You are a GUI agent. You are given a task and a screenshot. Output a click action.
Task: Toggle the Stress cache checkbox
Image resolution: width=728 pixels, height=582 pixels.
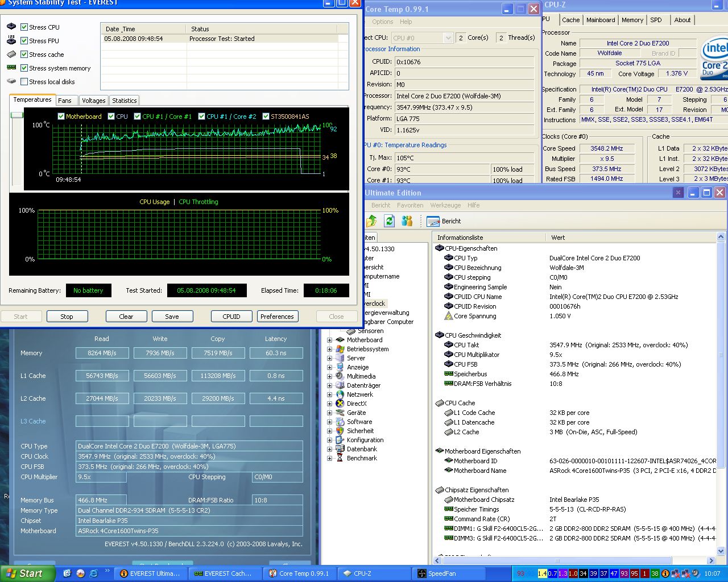coord(24,55)
